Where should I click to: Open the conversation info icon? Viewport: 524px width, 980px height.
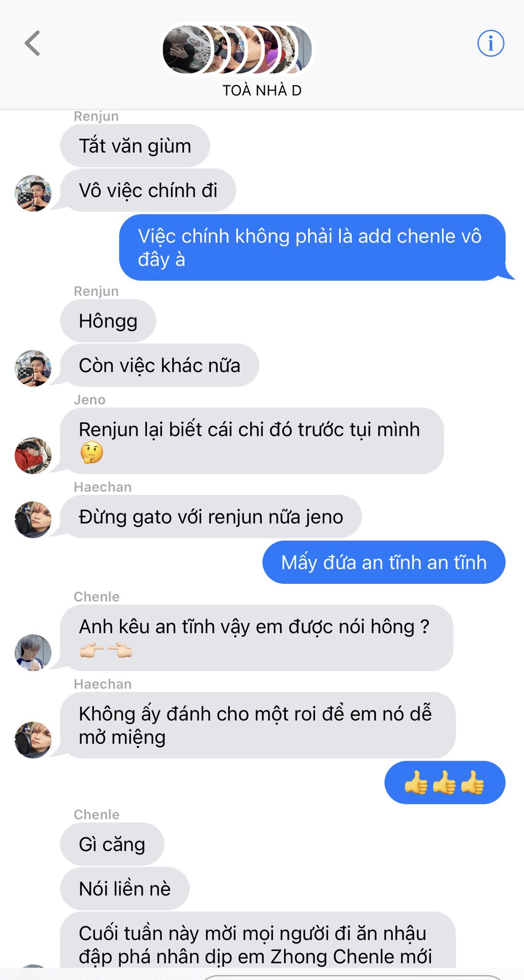click(490, 43)
